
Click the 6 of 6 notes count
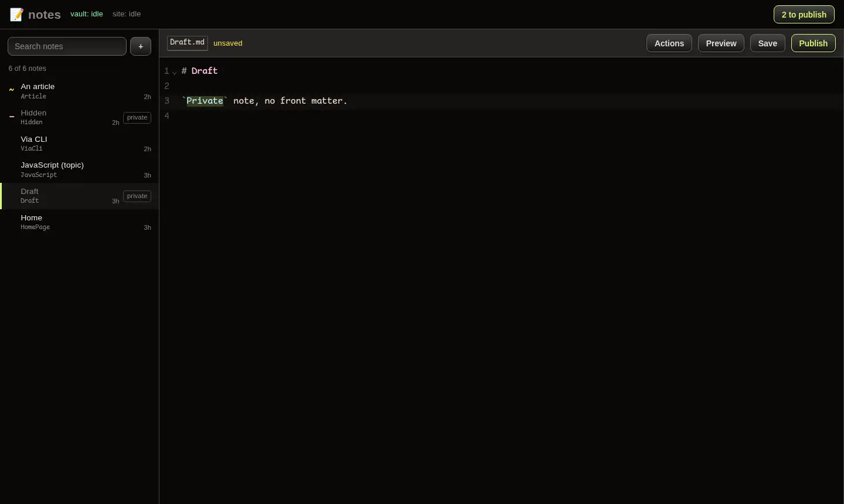pyautogui.click(x=28, y=69)
